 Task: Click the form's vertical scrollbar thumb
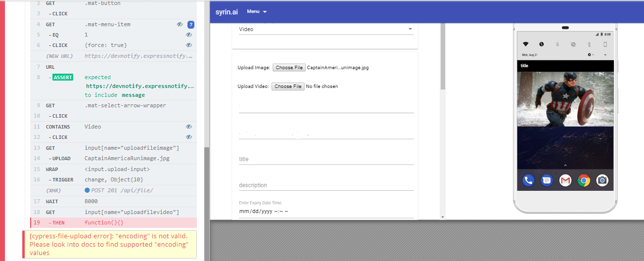pyautogui.click(x=443, y=56)
